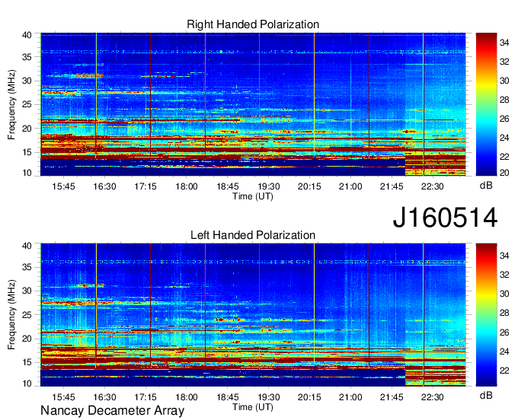
Task: Click the 22:30 tick on the bottom plot
Action: 433,397
